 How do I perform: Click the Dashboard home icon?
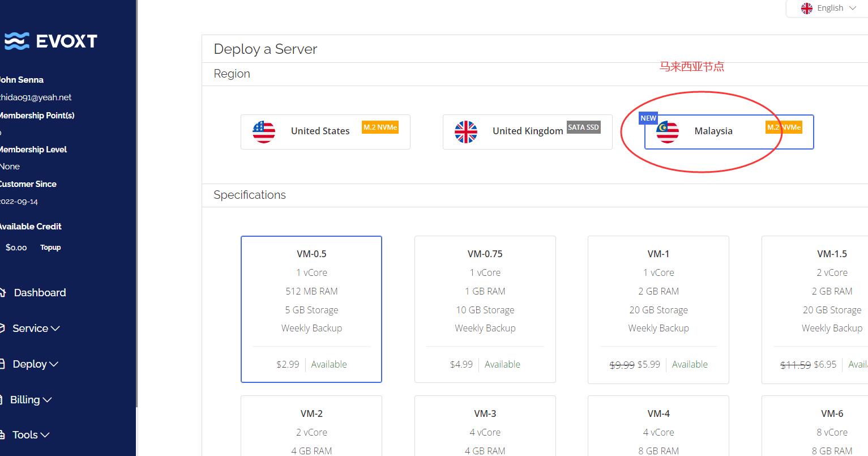click(x=3, y=292)
